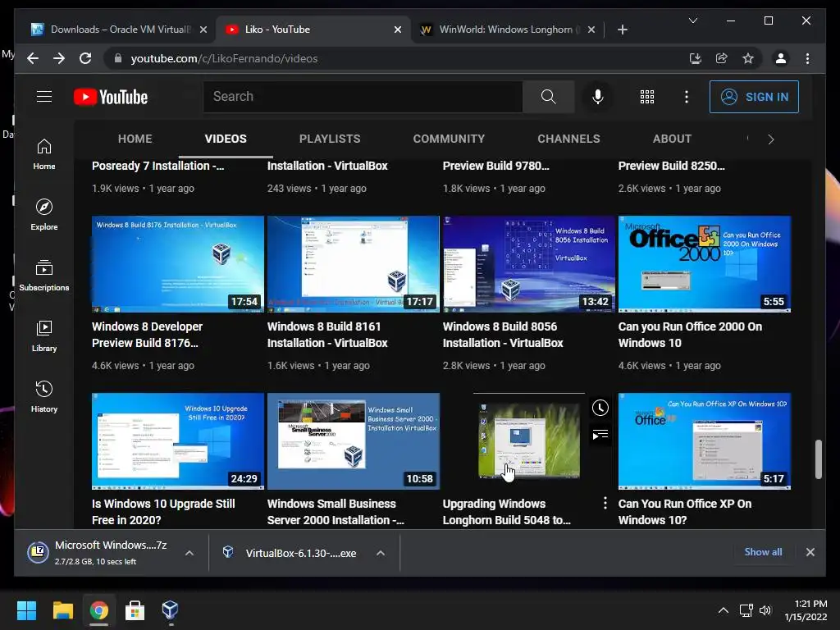Open the volume control in system tray
The width and height of the screenshot is (840, 630).
[x=765, y=609]
